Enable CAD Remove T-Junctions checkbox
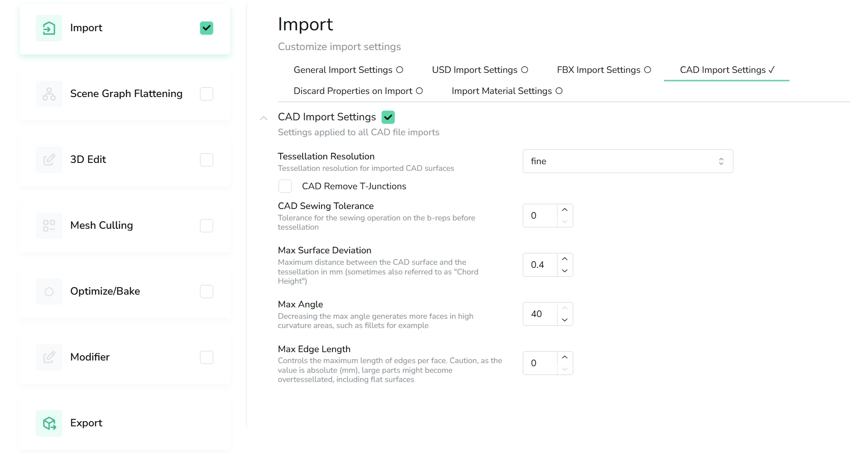The width and height of the screenshot is (868, 454). pyautogui.click(x=285, y=186)
